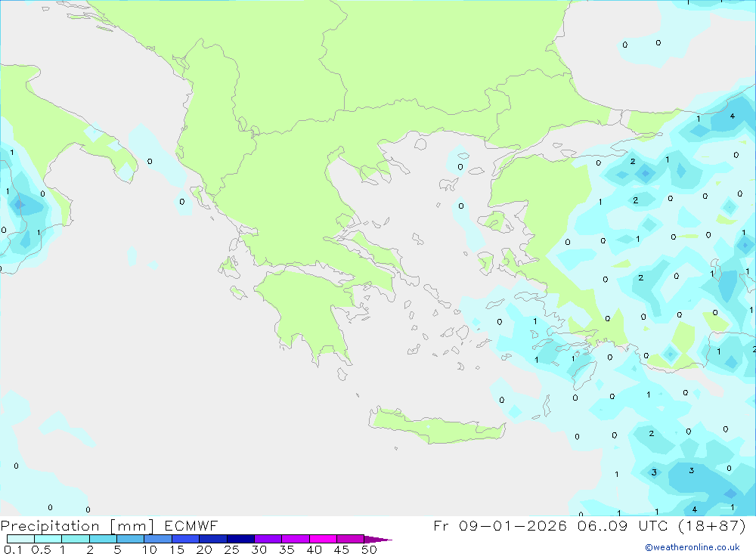Click the 30–35 mm legend color swatch

click(x=268, y=539)
